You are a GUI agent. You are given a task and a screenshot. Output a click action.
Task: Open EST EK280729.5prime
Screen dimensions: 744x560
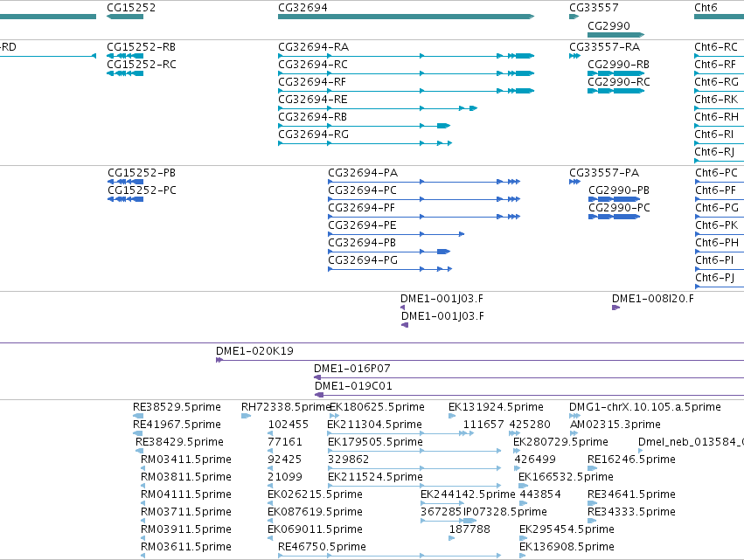click(561, 442)
